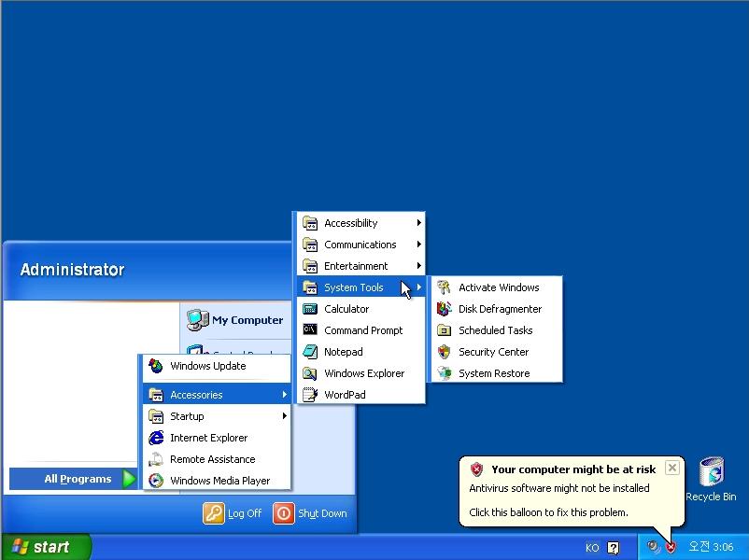The image size is (749, 560).
Task: Open All Programs in the Start menu
Action: [x=74, y=479]
